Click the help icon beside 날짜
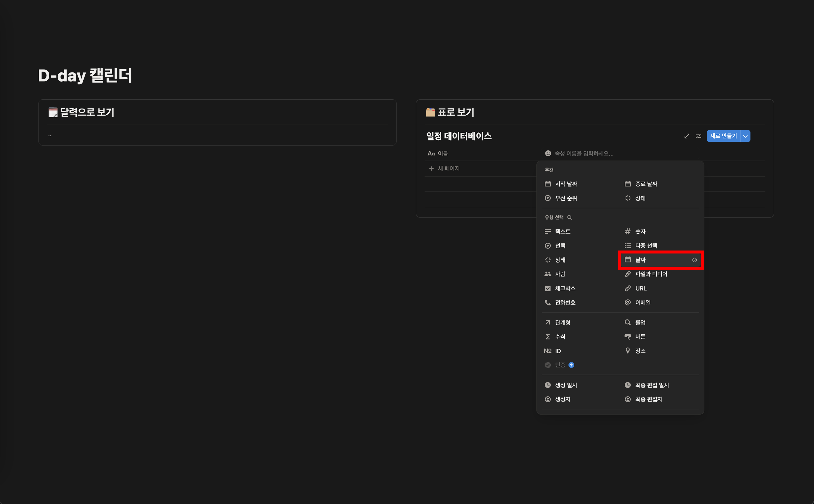This screenshot has width=814, height=504. tap(694, 260)
